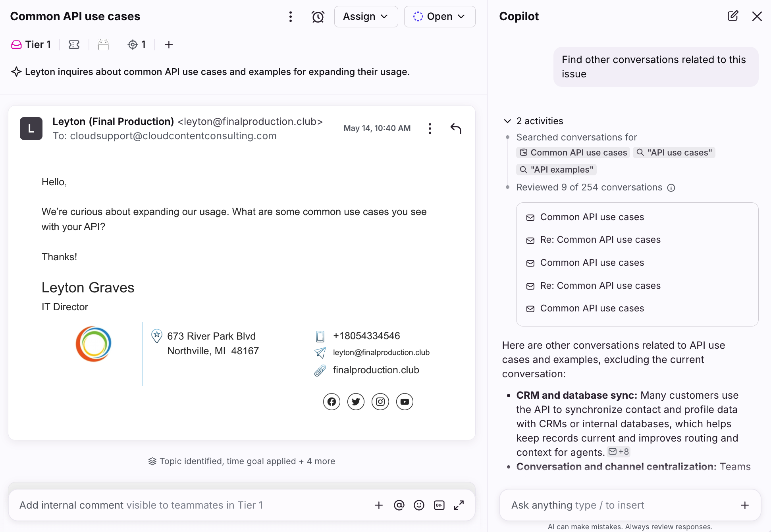The image size is (771, 532).
Task: Open the email message options menu
Action: pos(430,129)
